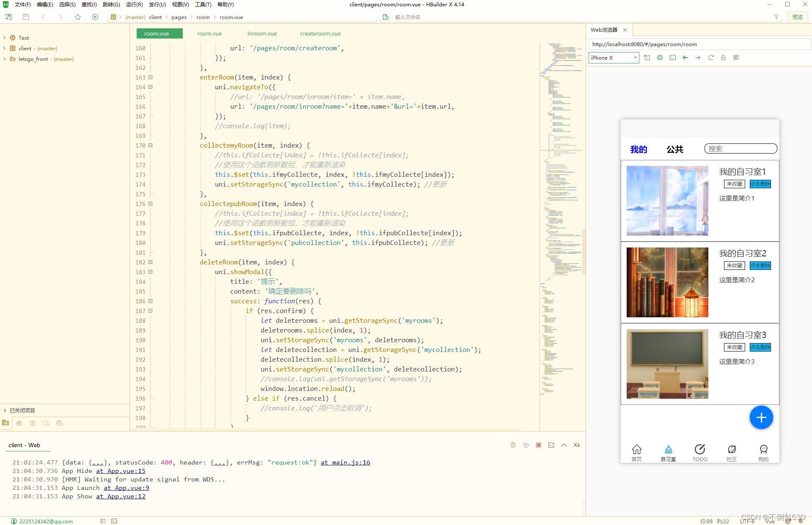
Task: Collapse the enterRoom function at line 163
Action: [x=150, y=77]
